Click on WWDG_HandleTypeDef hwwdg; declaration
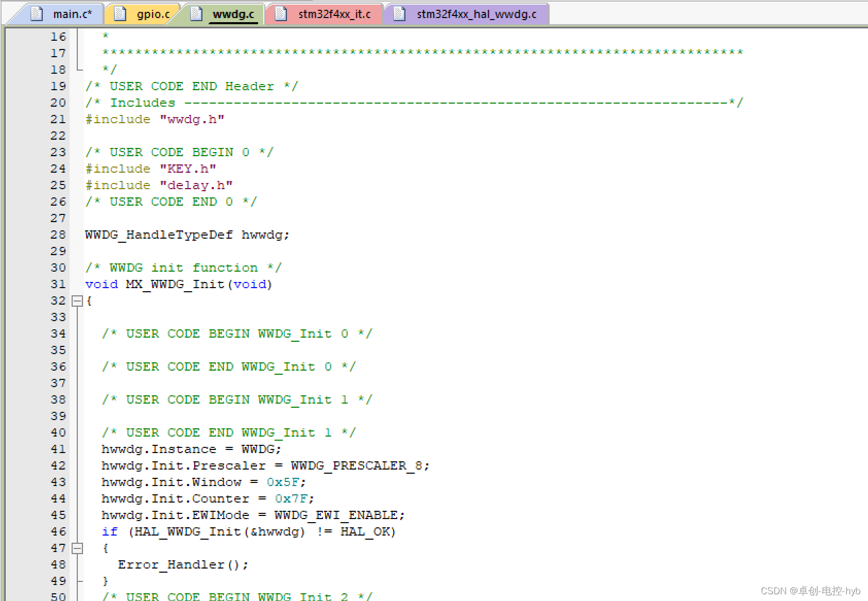This screenshot has width=868, height=601. [x=187, y=235]
